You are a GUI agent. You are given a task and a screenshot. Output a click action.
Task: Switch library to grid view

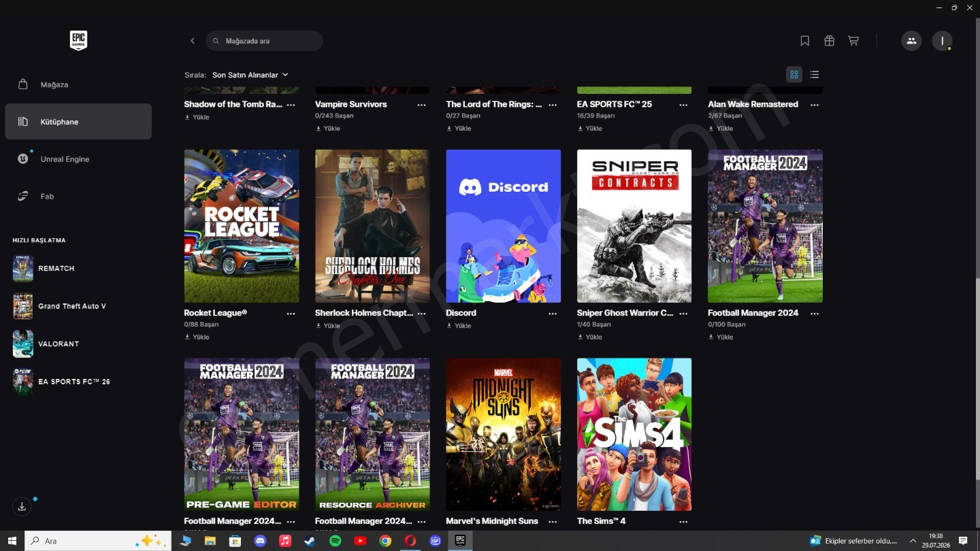(x=794, y=74)
